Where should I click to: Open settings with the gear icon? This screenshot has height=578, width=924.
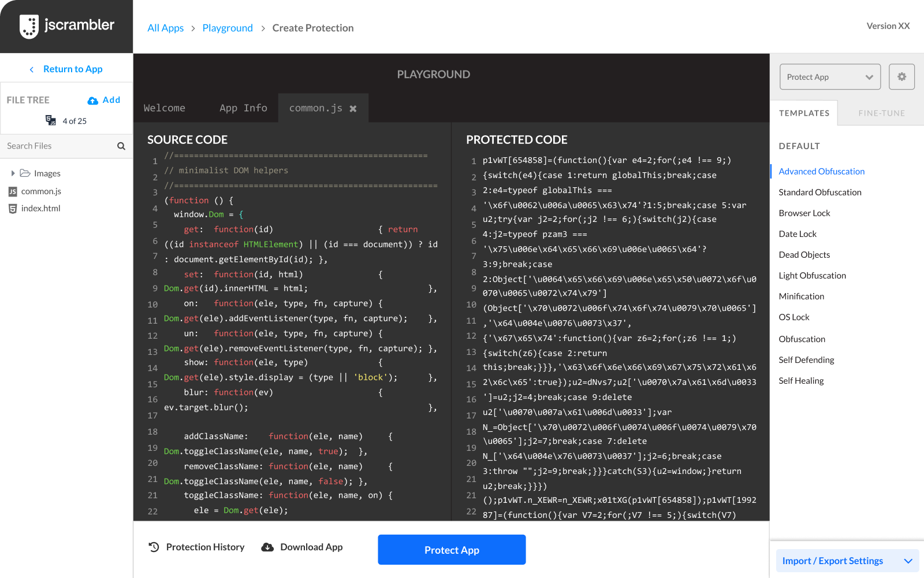[901, 77]
